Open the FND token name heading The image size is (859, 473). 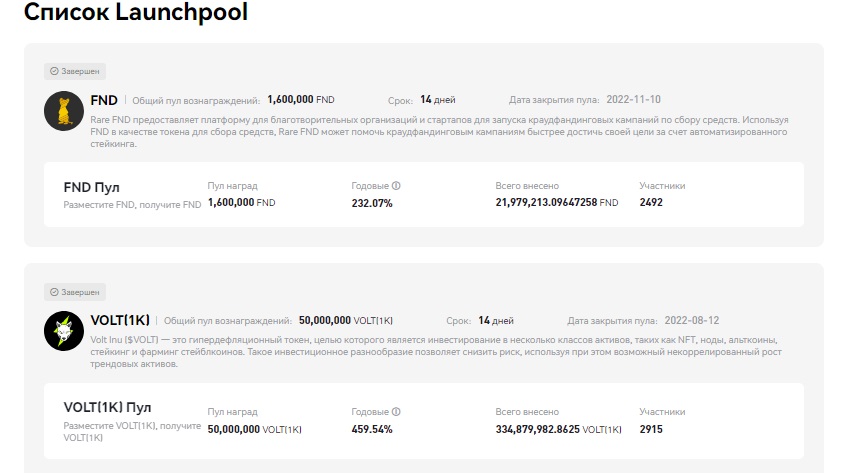pos(104,100)
